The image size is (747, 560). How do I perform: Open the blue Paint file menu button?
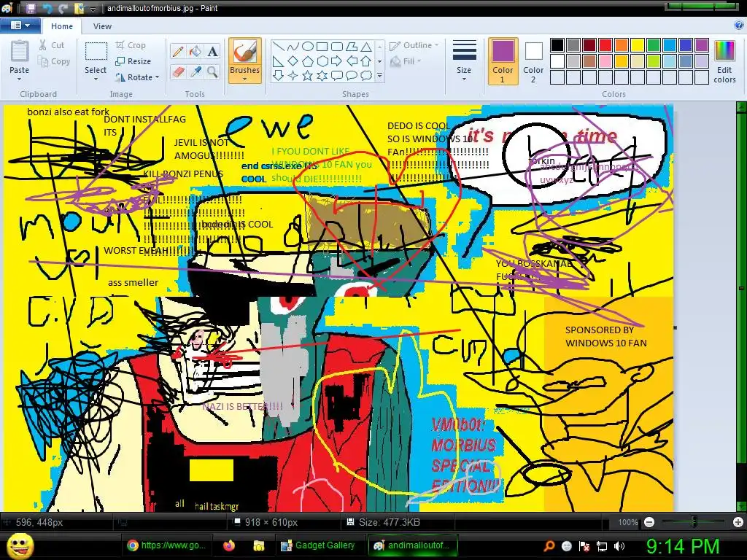[x=20, y=26]
